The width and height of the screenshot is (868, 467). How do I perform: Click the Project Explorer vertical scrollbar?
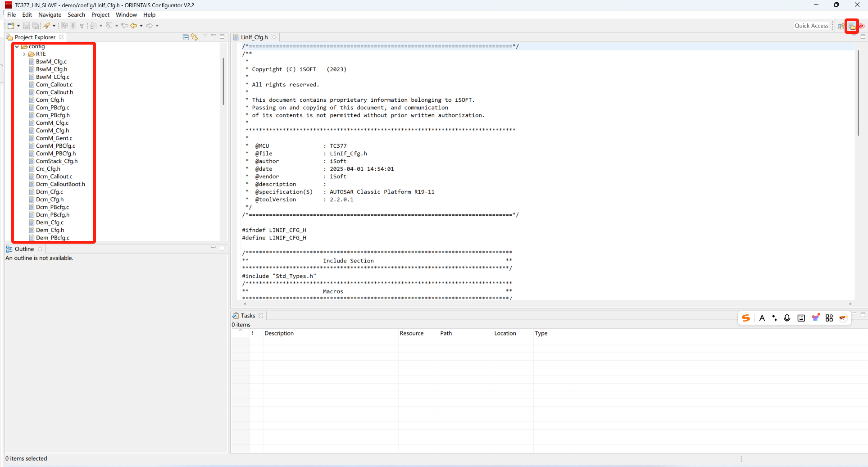(223, 81)
